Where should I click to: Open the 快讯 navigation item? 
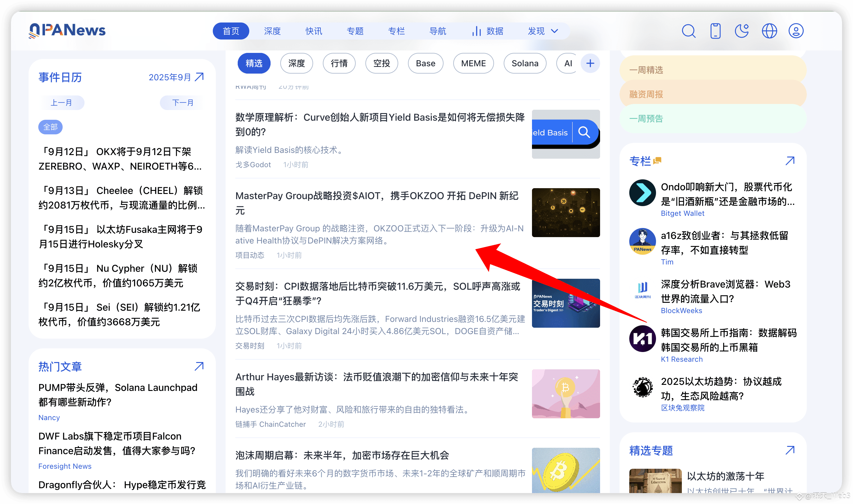(x=314, y=31)
